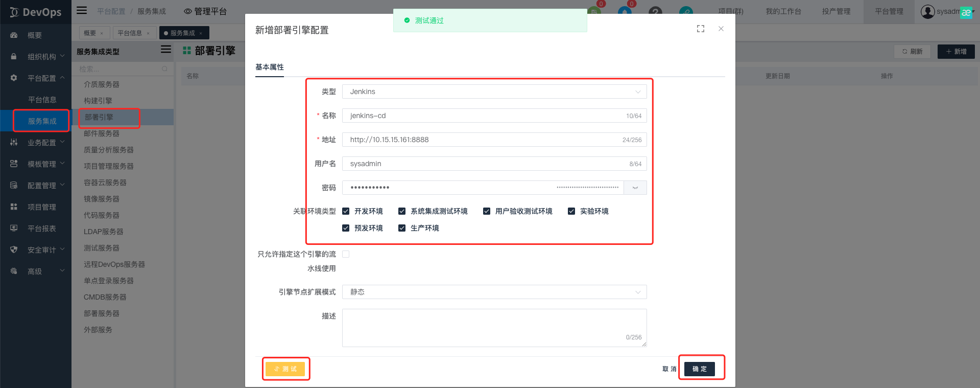Click the sysadmin user avatar icon

coord(927,11)
